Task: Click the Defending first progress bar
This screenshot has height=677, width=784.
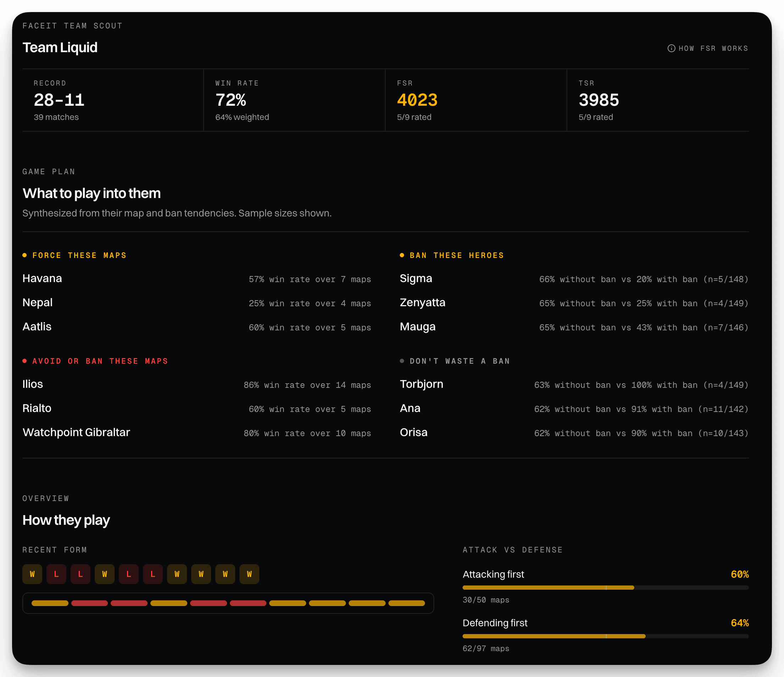Action: 606,636
